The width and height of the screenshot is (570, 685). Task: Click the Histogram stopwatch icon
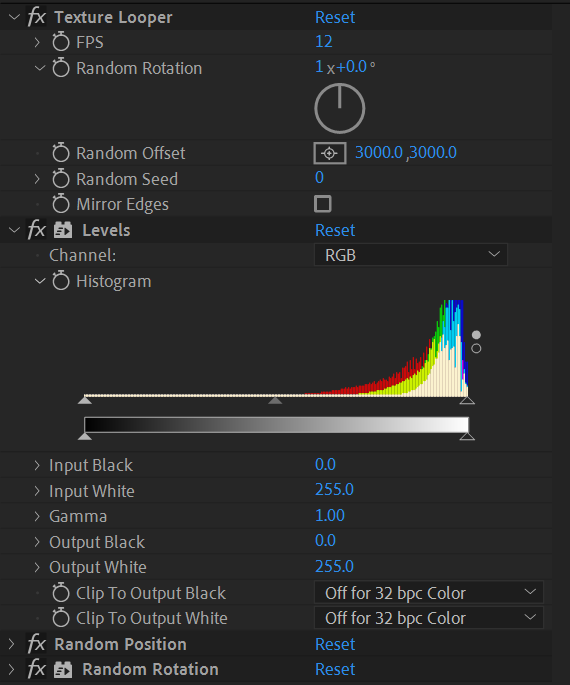(61, 281)
